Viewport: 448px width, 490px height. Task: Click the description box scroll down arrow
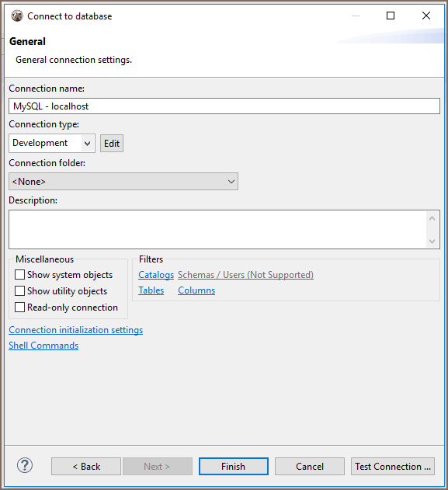[x=432, y=241]
